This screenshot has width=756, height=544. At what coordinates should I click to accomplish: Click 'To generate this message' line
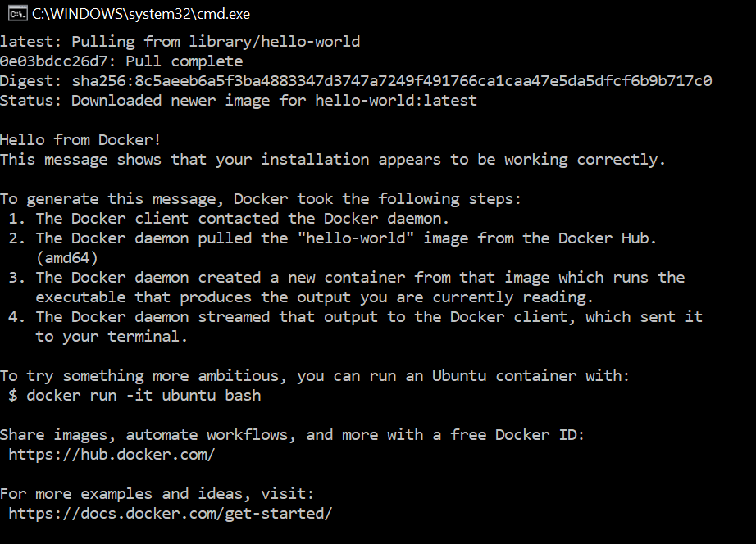(261, 199)
